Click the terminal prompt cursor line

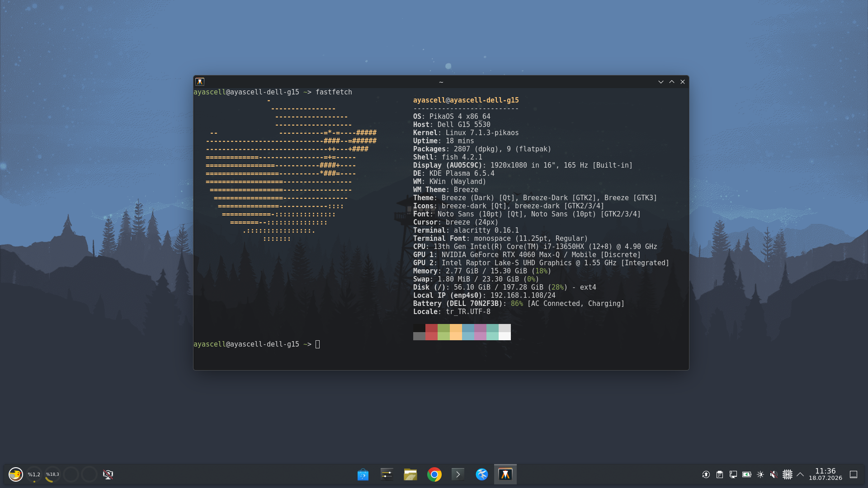257,344
